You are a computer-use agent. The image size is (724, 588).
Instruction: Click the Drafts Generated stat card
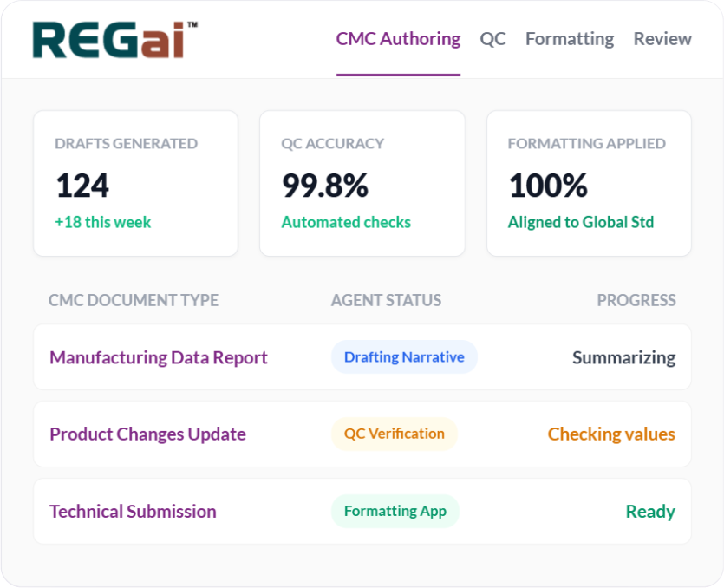[x=135, y=182]
